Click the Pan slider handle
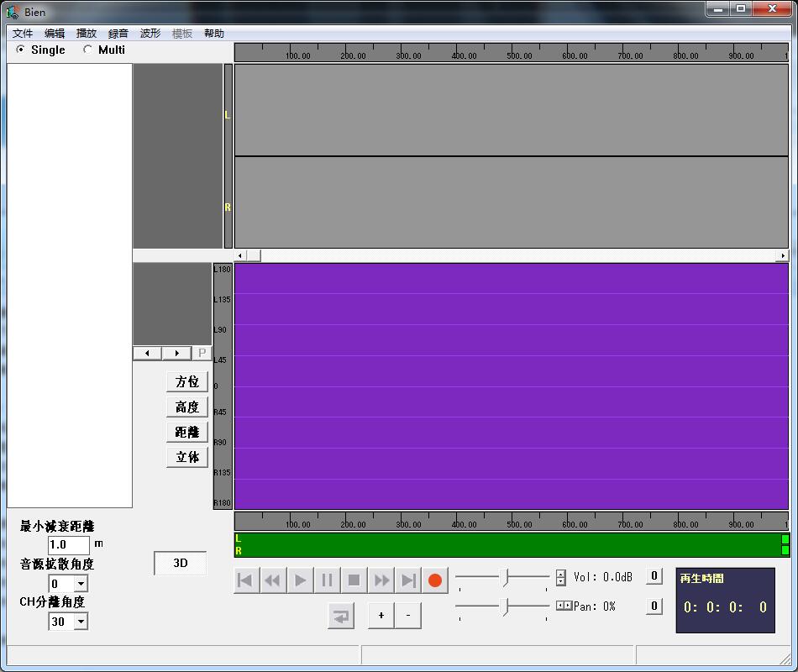Viewport: 798px width, 672px height. click(x=505, y=606)
